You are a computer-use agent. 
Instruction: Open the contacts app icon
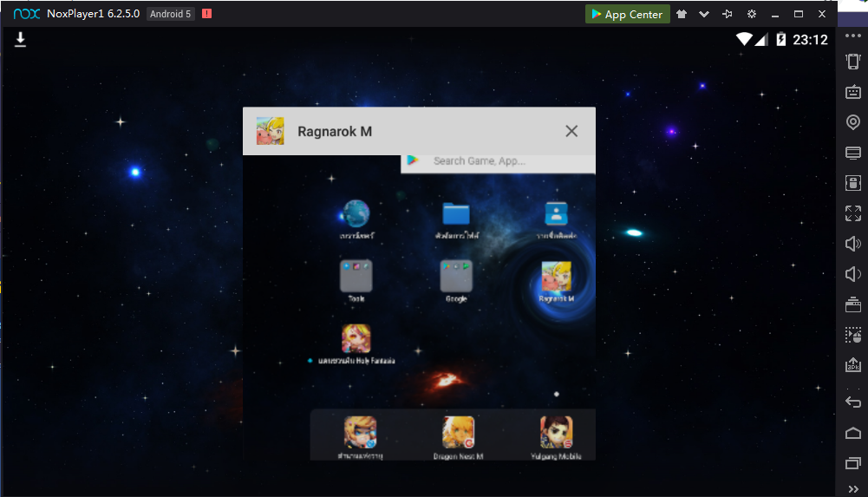557,213
